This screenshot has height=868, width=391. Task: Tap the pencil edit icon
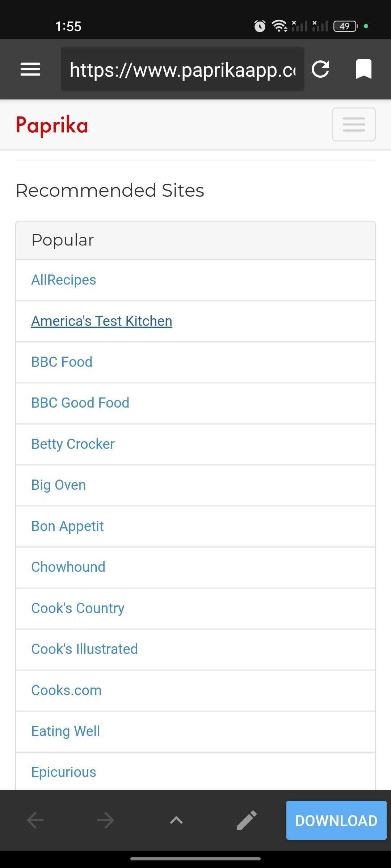coord(247,820)
